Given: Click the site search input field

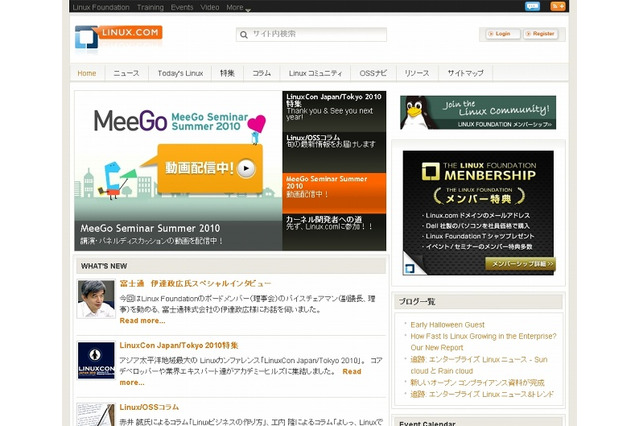Looking at the screenshot, I should click(311, 34).
